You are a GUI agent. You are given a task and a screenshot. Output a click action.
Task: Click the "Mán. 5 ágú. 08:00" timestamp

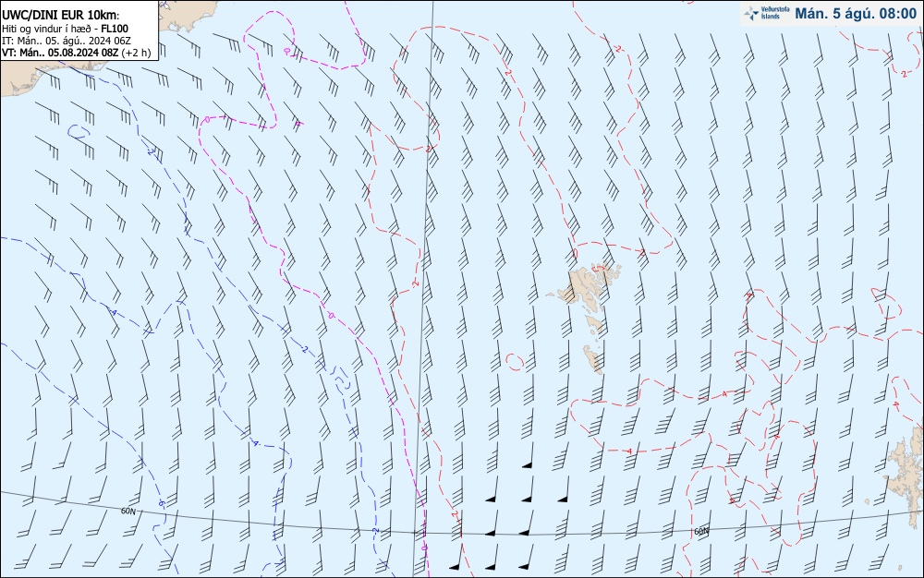point(856,14)
